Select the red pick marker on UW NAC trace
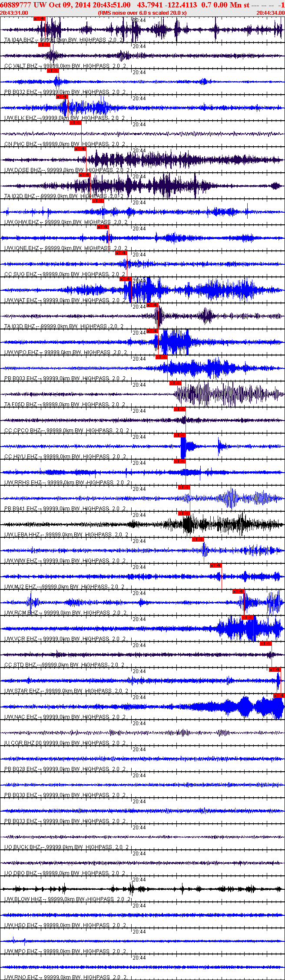This screenshot has width=285, height=980. (279, 696)
